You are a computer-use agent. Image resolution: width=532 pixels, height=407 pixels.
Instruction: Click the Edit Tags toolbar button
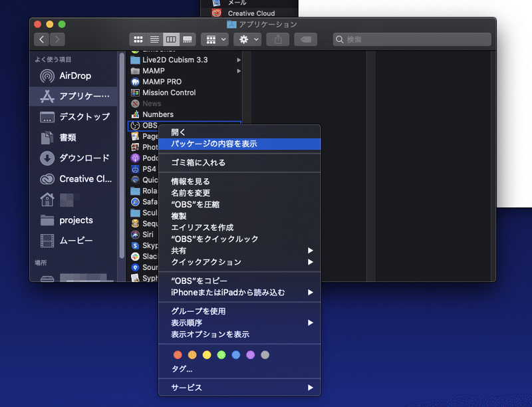306,40
